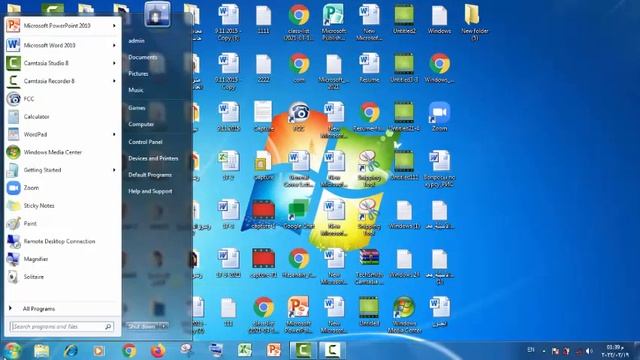The height and width of the screenshot is (360, 640).
Task: Open Zoom from the Start menu list
Action: pyautogui.click(x=63, y=188)
